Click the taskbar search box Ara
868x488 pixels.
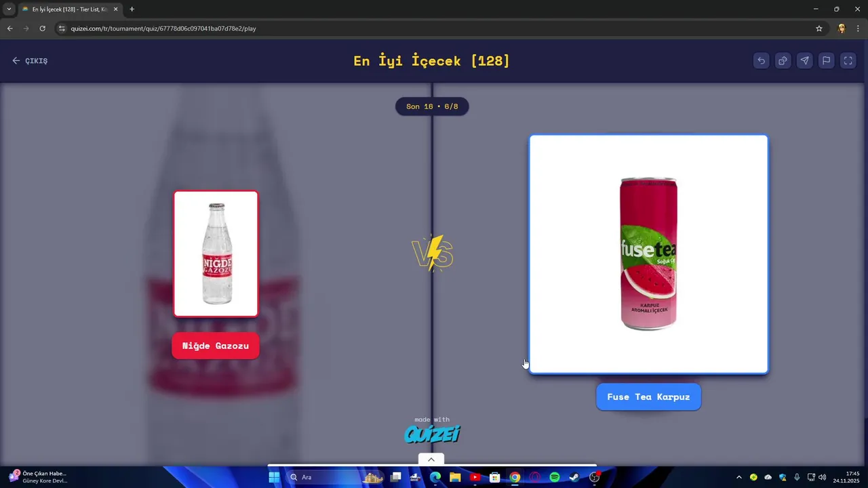click(336, 477)
